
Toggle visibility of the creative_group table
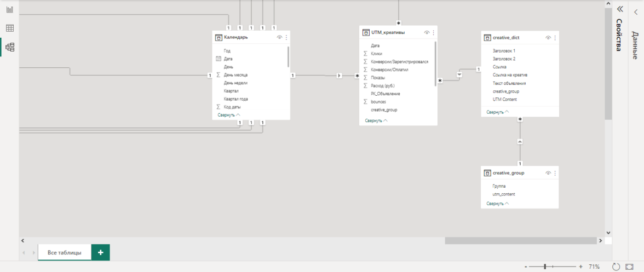(x=548, y=173)
